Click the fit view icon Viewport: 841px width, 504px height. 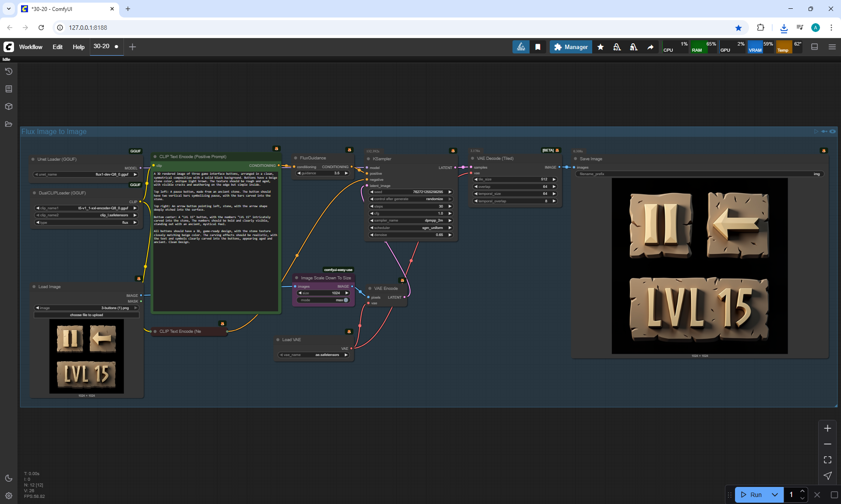[x=827, y=460]
